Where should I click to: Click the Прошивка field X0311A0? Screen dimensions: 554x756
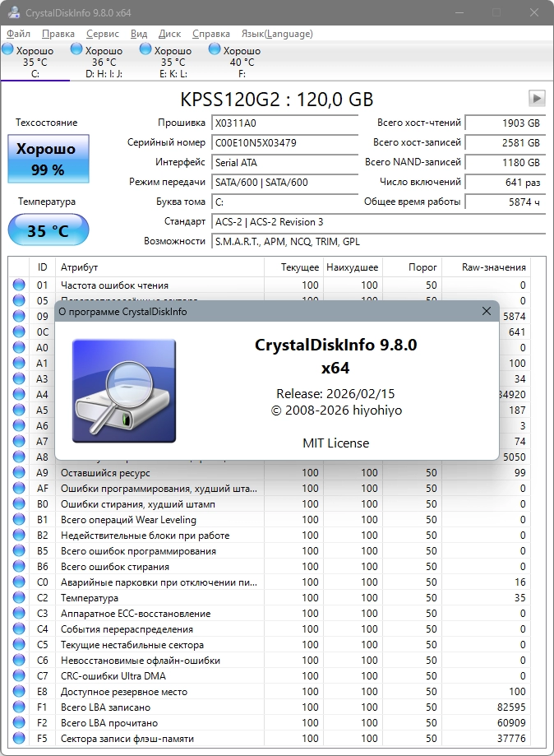click(284, 123)
